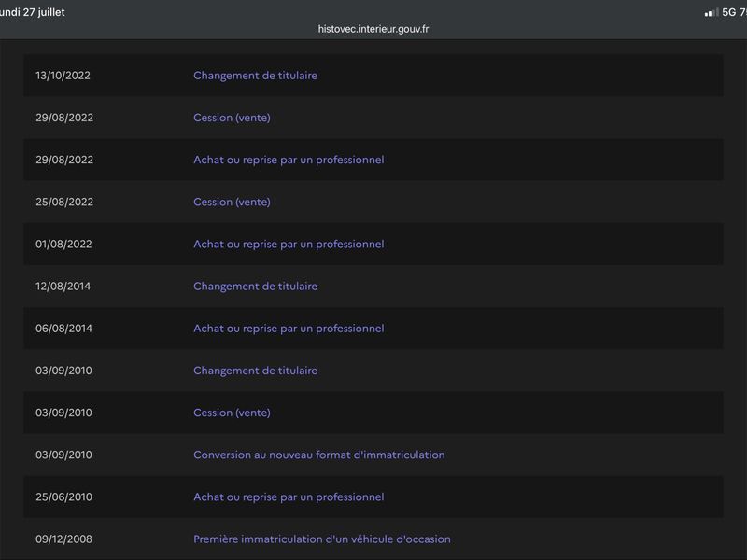Tap the cellular signal strength icon
747x560 pixels.
click(x=712, y=12)
